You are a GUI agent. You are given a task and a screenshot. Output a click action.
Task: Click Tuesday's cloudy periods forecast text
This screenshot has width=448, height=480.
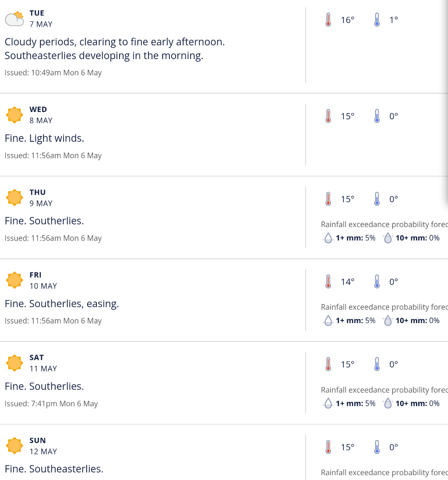click(x=115, y=49)
